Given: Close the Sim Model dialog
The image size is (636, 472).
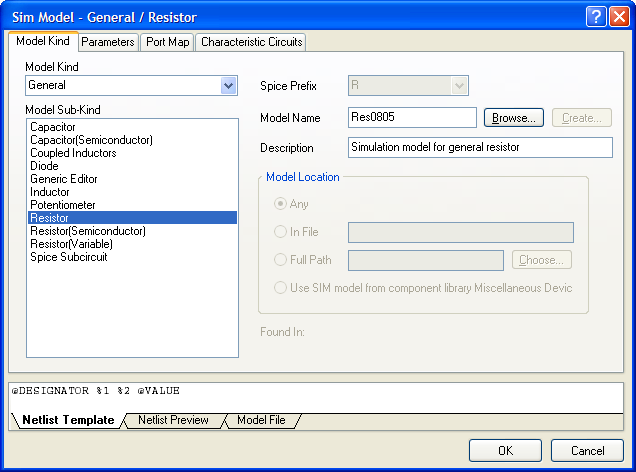Looking at the screenshot, I should [620, 16].
